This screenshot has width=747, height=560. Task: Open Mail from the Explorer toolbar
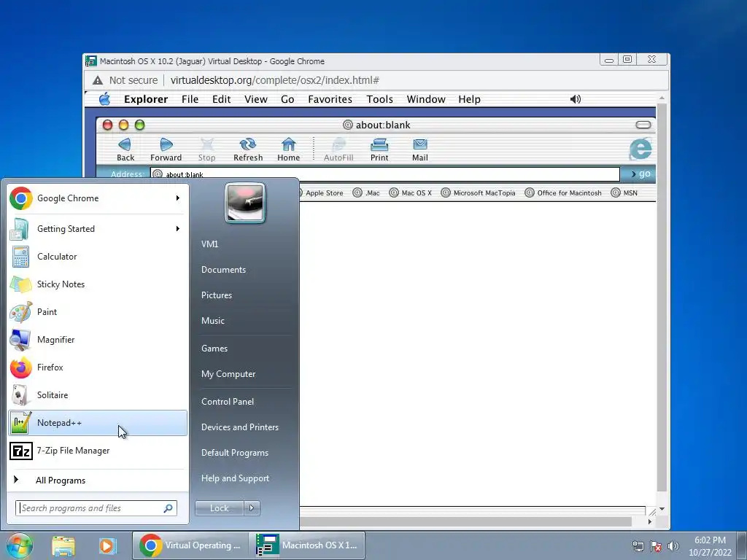[x=419, y=149]
